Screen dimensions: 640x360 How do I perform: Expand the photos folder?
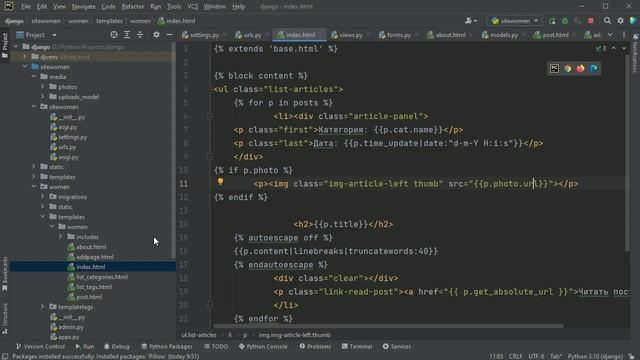point(43,87)
